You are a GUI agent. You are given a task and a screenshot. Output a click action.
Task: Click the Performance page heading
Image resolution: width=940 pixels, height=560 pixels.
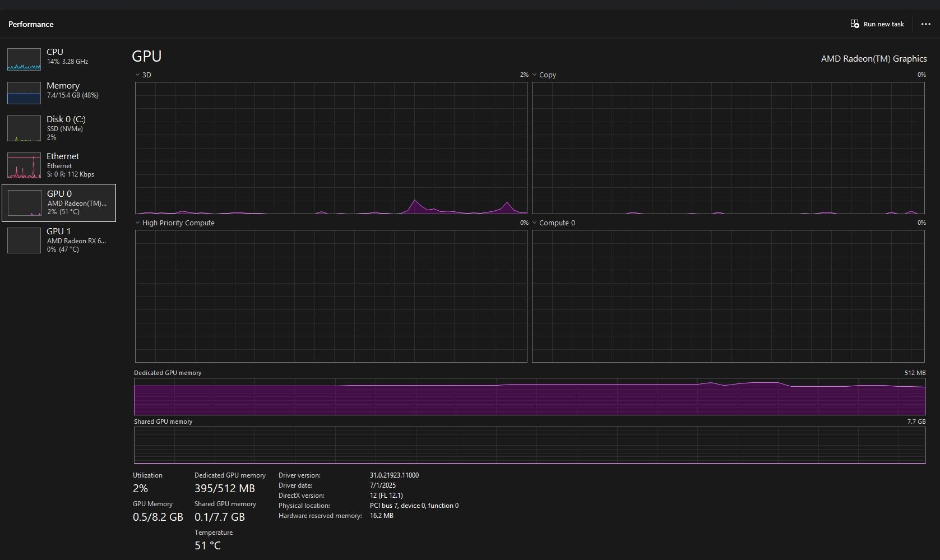pyautogui.click(x=31, y=24)
